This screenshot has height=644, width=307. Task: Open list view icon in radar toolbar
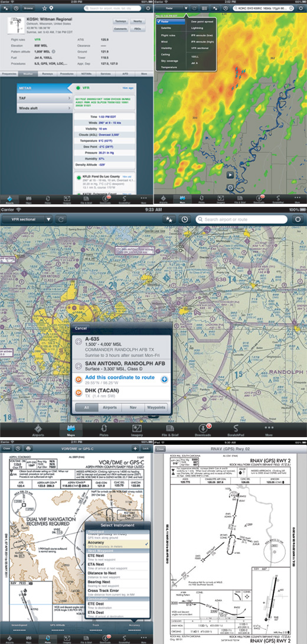(204, 8)
